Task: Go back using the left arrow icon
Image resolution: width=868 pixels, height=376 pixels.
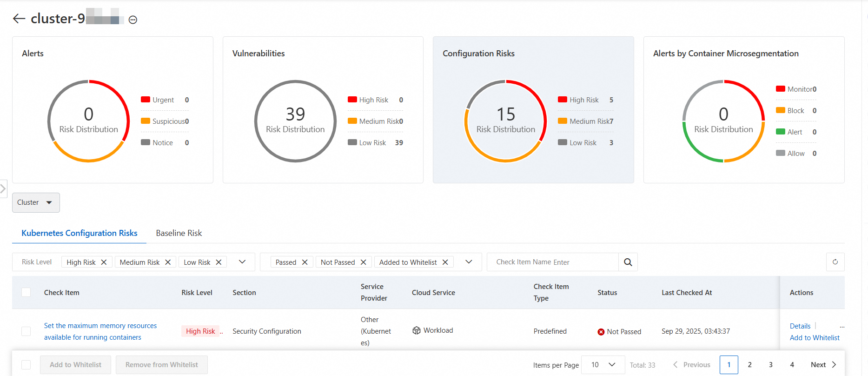Action: [x=19, y=19]
